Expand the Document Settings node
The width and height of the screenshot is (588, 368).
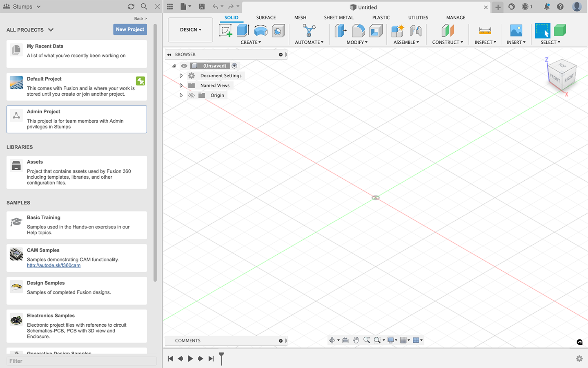181,76
